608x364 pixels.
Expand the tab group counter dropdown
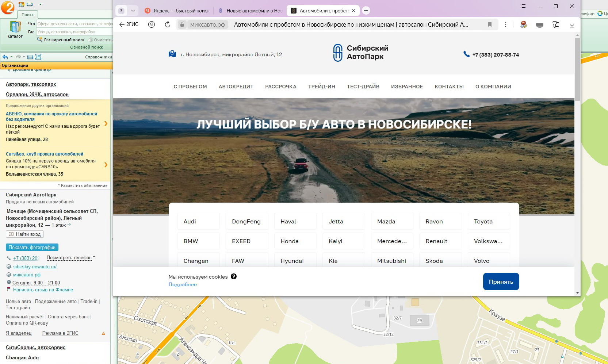[133, 11]
